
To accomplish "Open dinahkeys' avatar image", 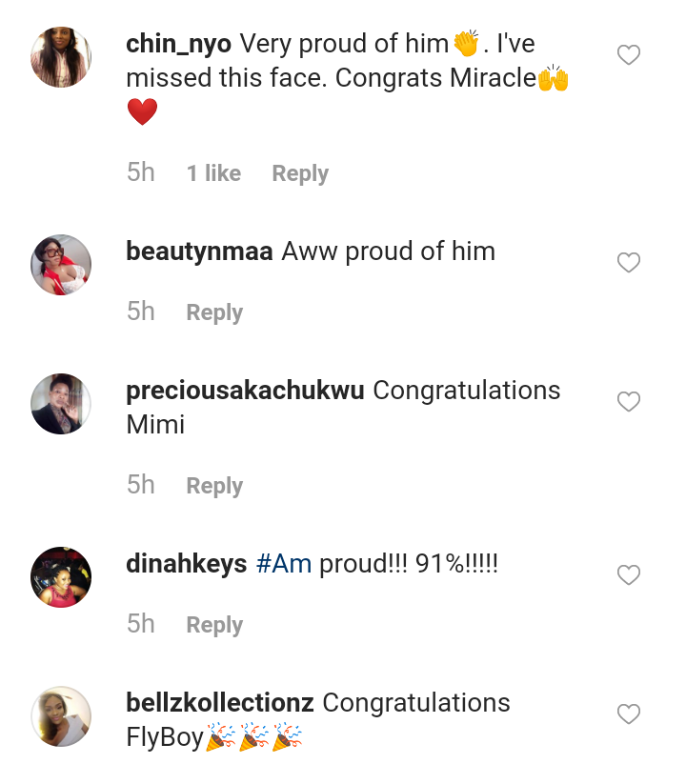I will pyautogui.click(x=61, y=577).
